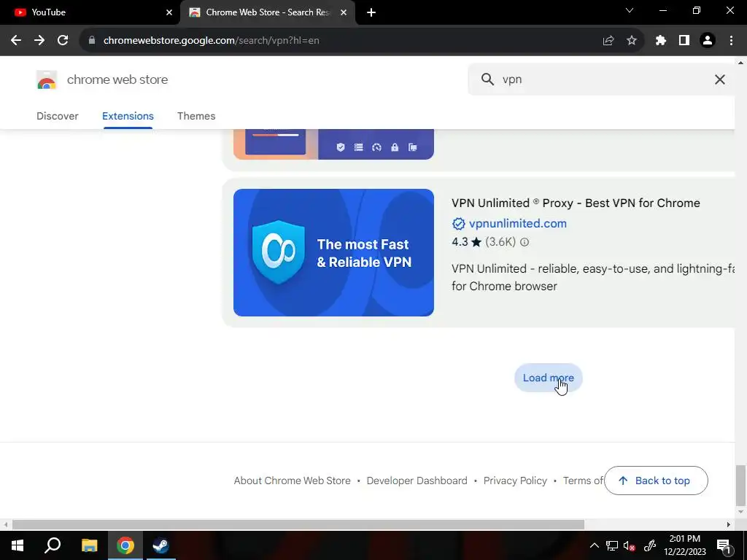The height and width of the screenshot is (560, 747).
Task: Click horizontal scrollbar left arrow
Action: [5, 525]
